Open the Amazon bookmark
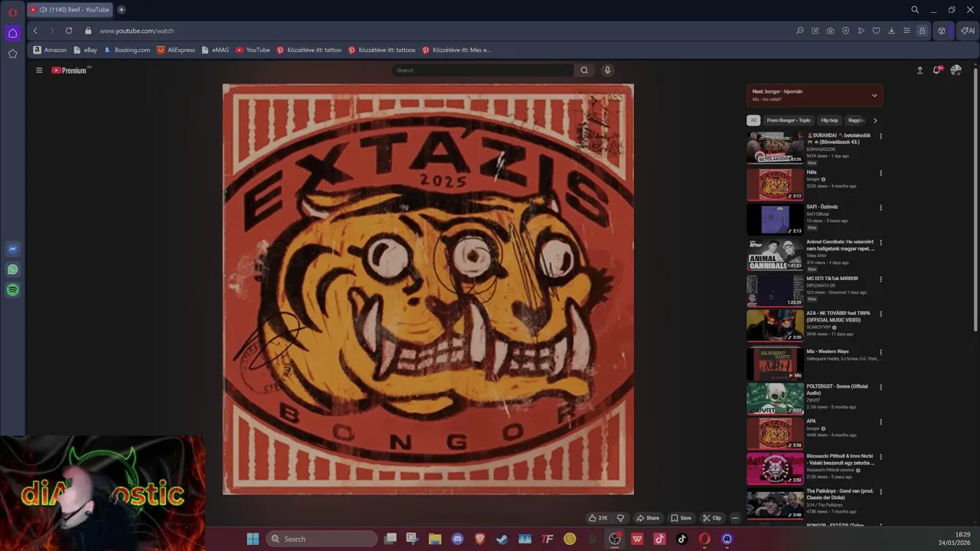Image resolution: width=980 pixels, height=551 pixels. tap(50, 50)
